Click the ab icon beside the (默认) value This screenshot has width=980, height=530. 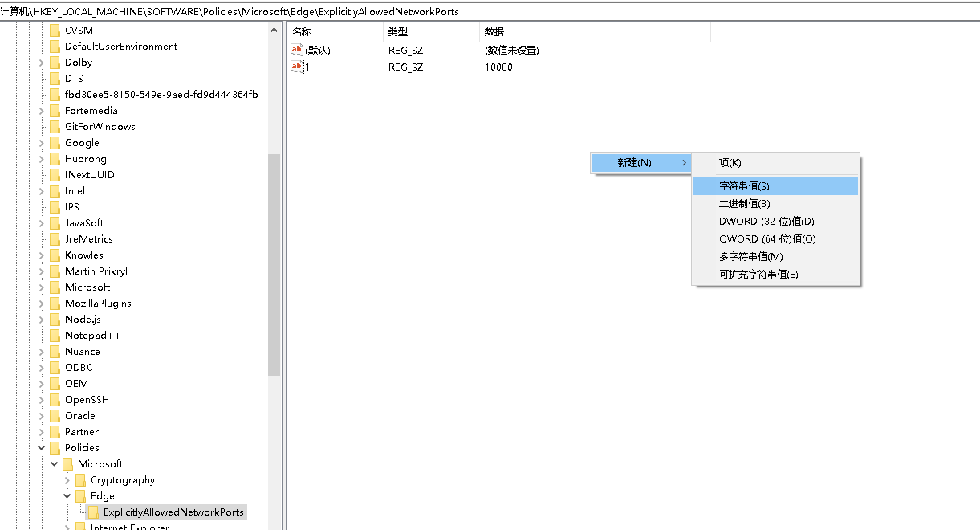coord(297,49)
